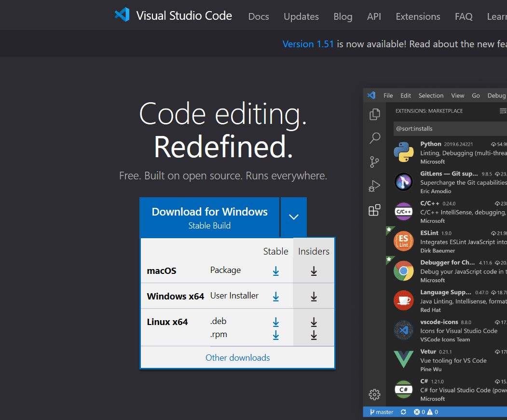This screenshot has width=507, height=420.
Task: Select the Language Supp... extension name
Action: point(446,292)
